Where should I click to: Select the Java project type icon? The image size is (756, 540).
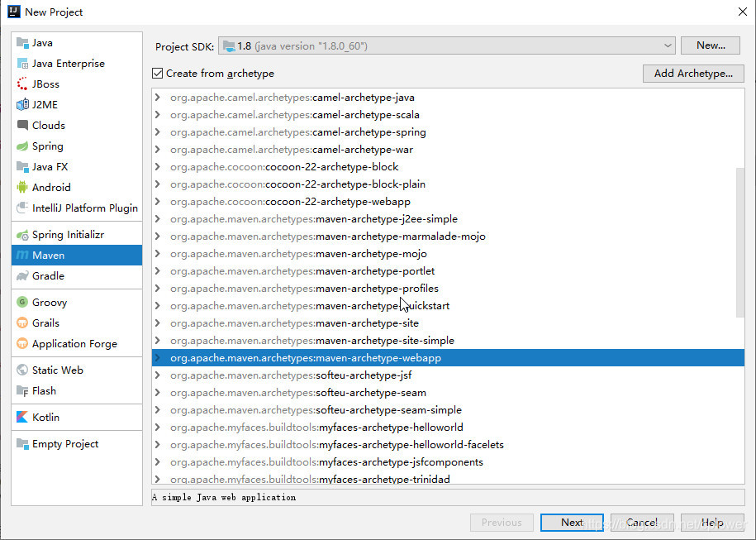tap(22, 43)
